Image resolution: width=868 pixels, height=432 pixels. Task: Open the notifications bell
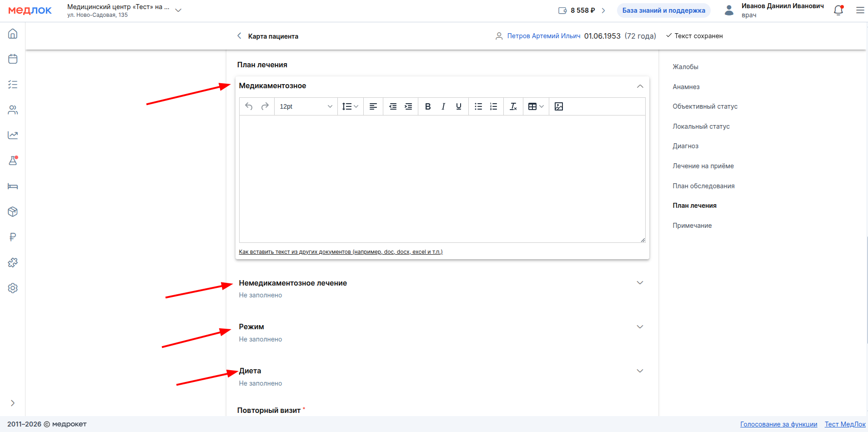click(x=838, y=10)
